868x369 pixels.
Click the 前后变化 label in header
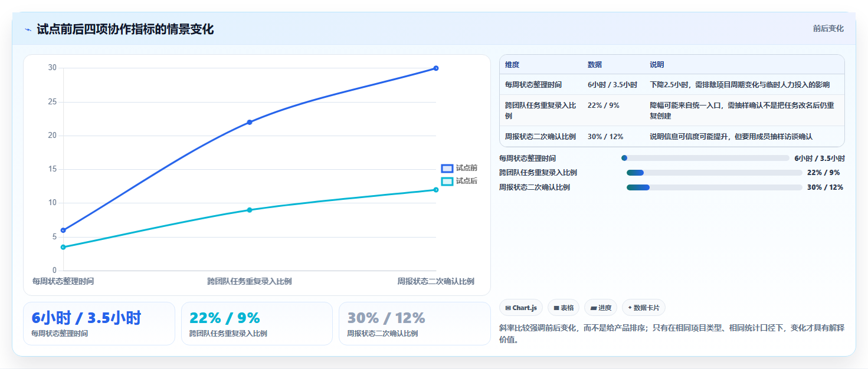(828, 28)
